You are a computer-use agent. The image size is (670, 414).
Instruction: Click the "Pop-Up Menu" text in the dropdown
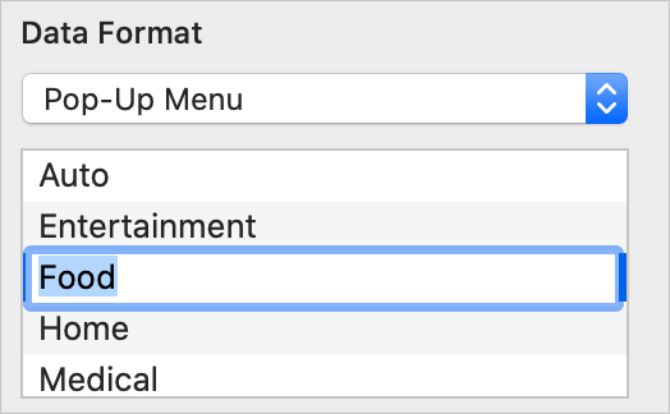pos(143,99)
